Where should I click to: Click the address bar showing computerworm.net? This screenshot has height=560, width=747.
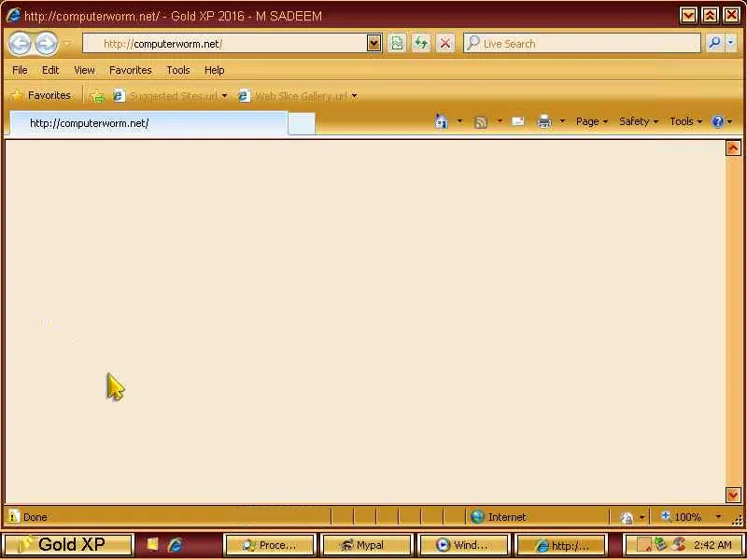(225, 44)
